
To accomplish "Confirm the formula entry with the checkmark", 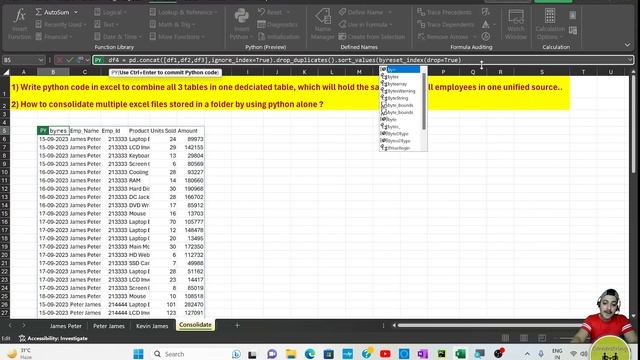I will [70, 60].
